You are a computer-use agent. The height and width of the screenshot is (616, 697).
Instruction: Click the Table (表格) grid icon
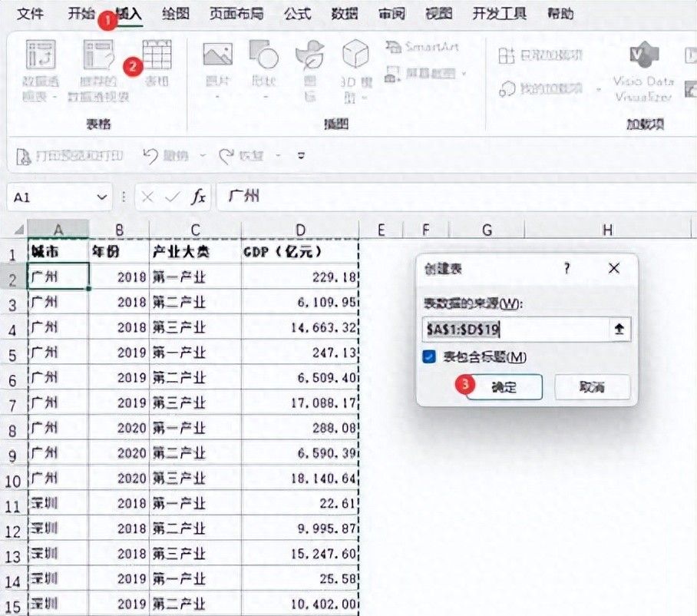click(157, 55)
